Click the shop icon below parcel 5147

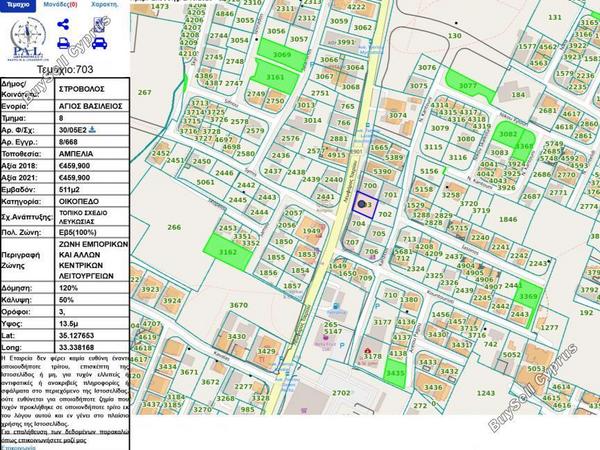326,338
